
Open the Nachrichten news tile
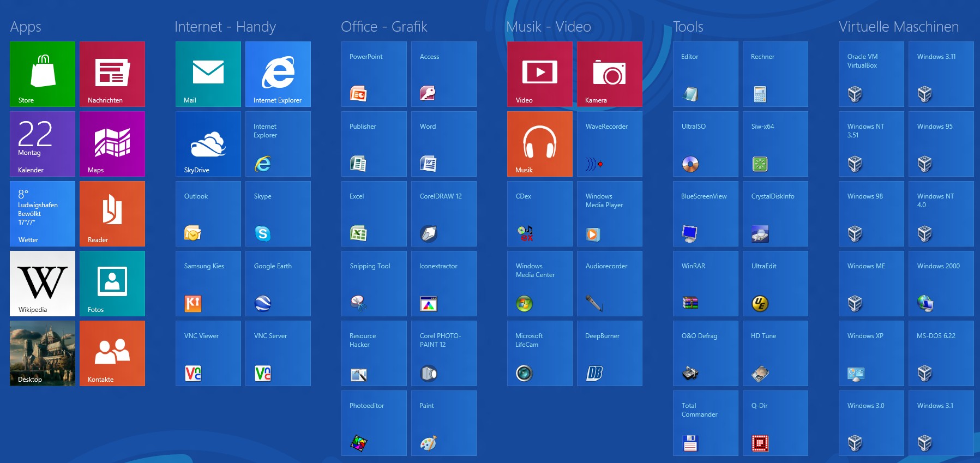click(x=112, y=74)
